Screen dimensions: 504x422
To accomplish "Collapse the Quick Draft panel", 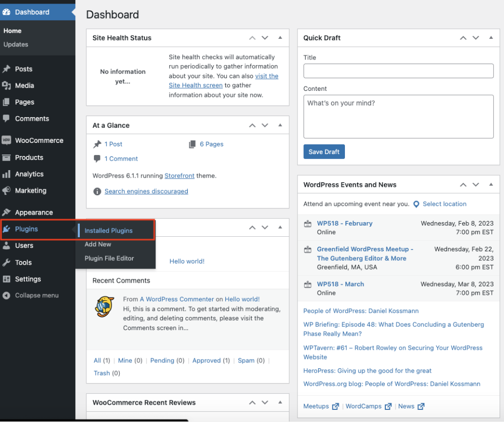I will [x=491, y=37].
